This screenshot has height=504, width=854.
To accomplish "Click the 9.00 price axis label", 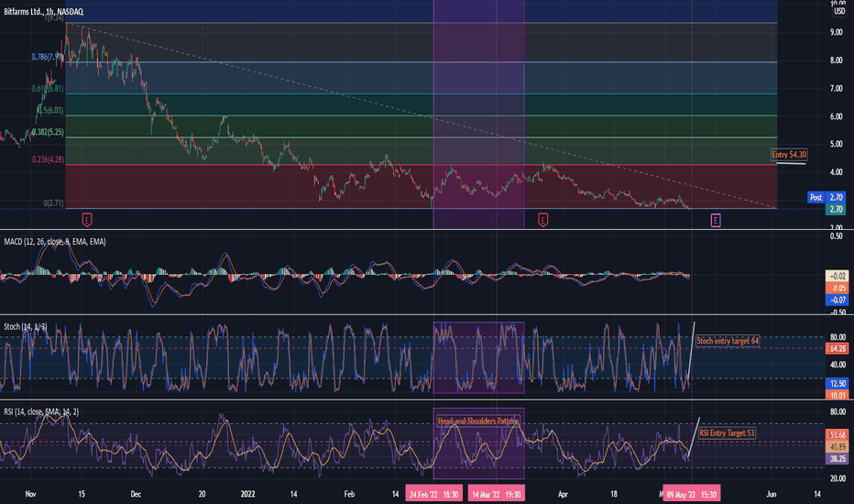I will pos(836,32).
